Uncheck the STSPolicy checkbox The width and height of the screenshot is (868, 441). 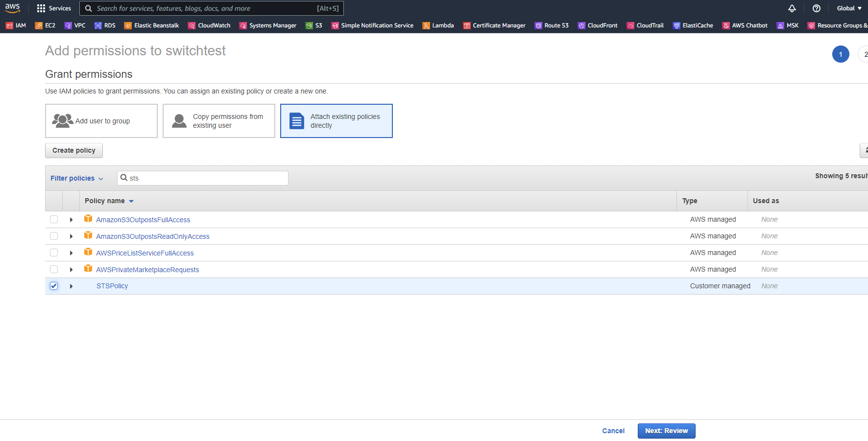[54, 286]
